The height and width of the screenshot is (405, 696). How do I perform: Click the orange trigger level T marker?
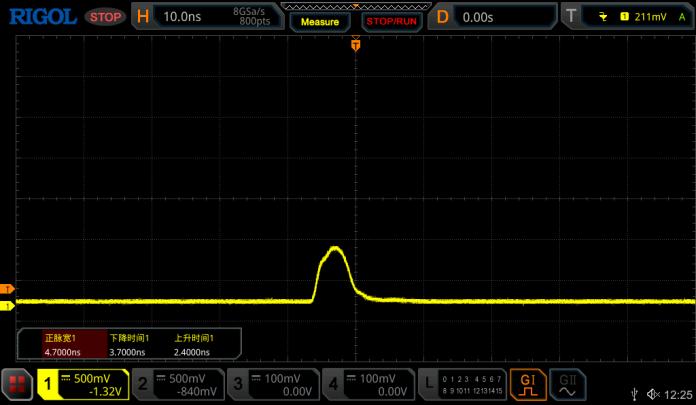pos(8,289)
